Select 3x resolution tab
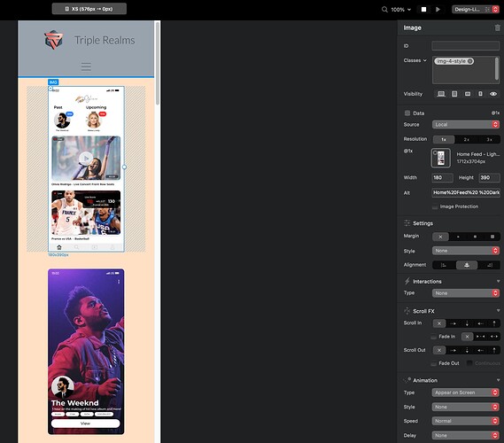Screen dimensions: 504x443 coord(489,139)
